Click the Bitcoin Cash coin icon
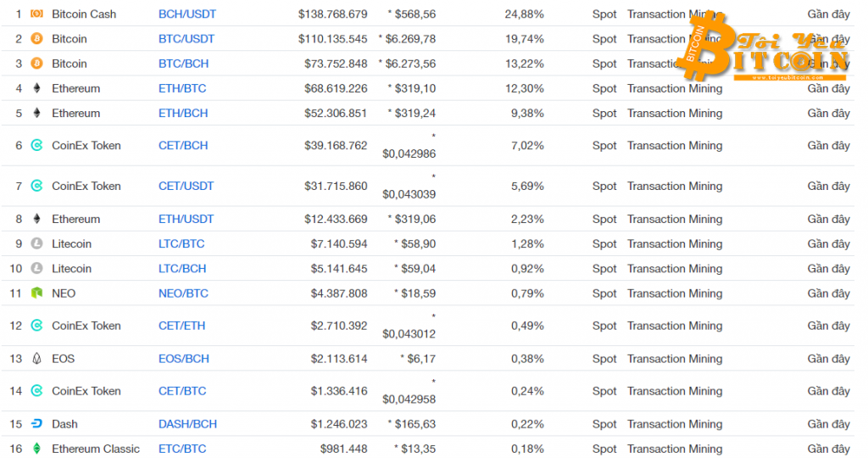 click(36, 14)
